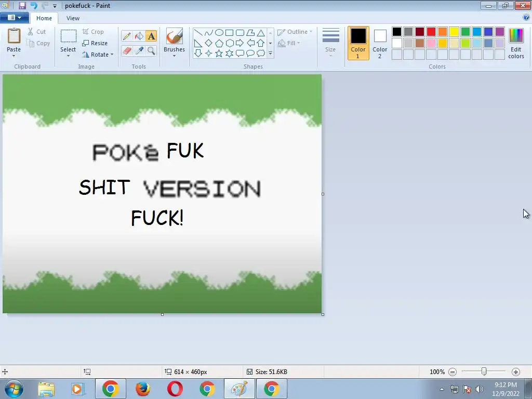532x399 pixels.
Task: Open Paint Help question mark icon
Action: [526, 18]
